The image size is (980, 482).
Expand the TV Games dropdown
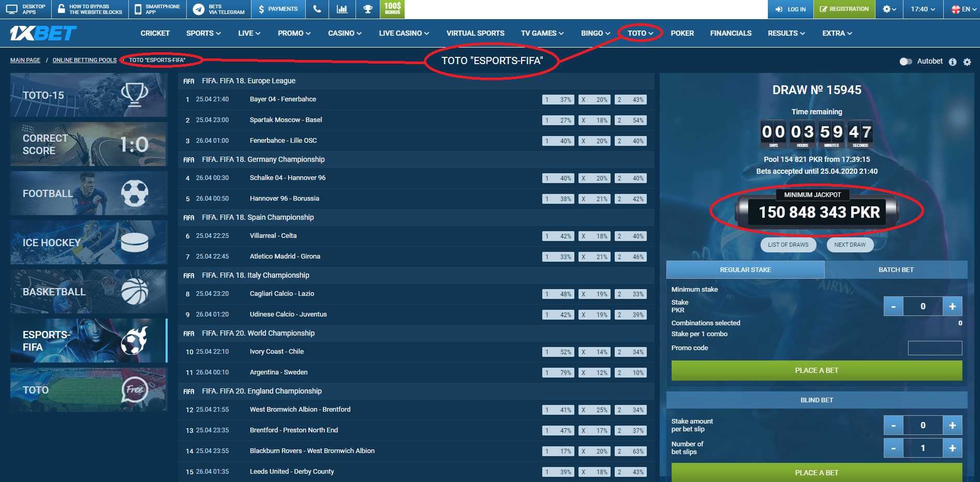pos(542,33)
